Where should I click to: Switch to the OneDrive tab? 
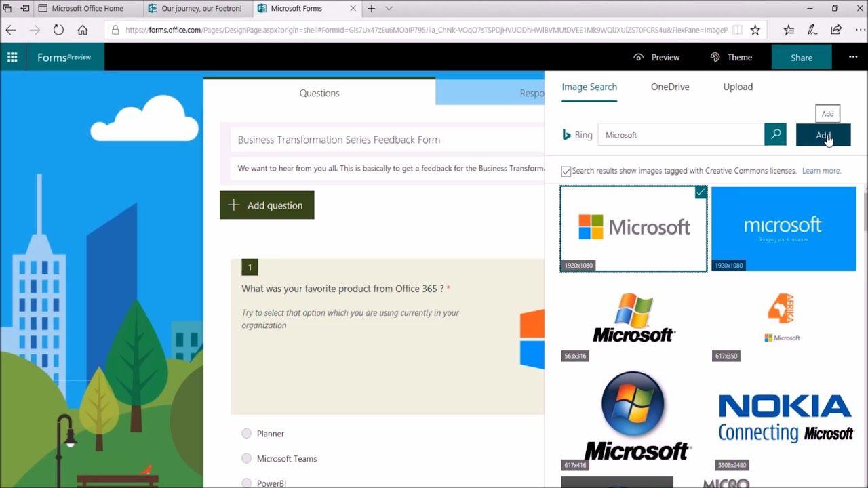point(670,87)
